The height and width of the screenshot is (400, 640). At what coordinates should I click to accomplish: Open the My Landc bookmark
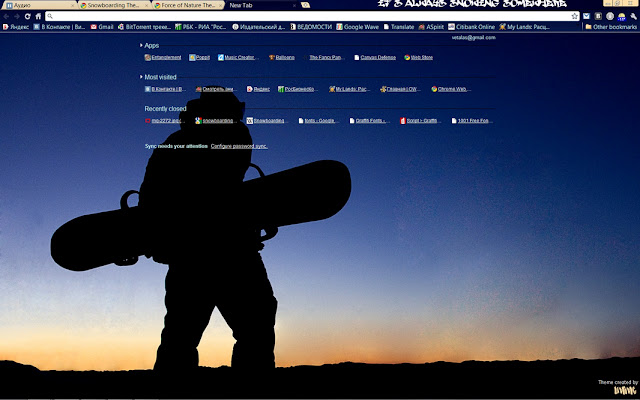(524, 27)
